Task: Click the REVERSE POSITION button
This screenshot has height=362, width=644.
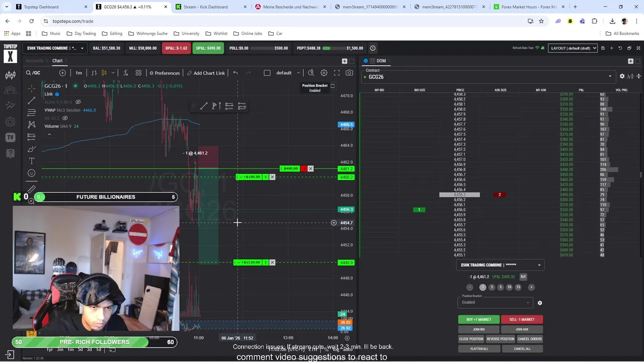Action: pos(500,339)
